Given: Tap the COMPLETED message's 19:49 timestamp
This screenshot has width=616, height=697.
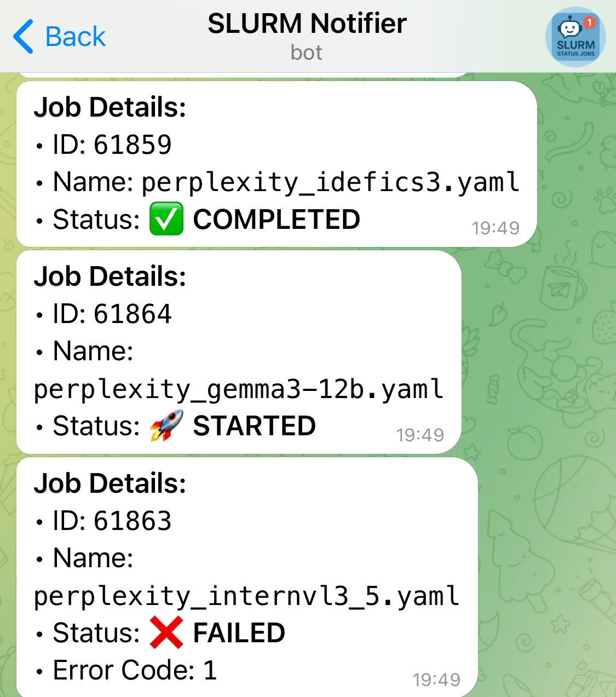Looking at the screenshot, I should pyautogui.click(x=496, y=228).
